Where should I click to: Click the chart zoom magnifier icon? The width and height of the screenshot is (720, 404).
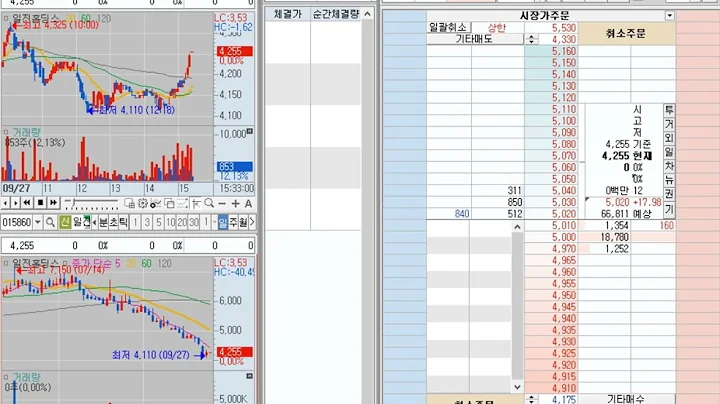click(209, 203)
